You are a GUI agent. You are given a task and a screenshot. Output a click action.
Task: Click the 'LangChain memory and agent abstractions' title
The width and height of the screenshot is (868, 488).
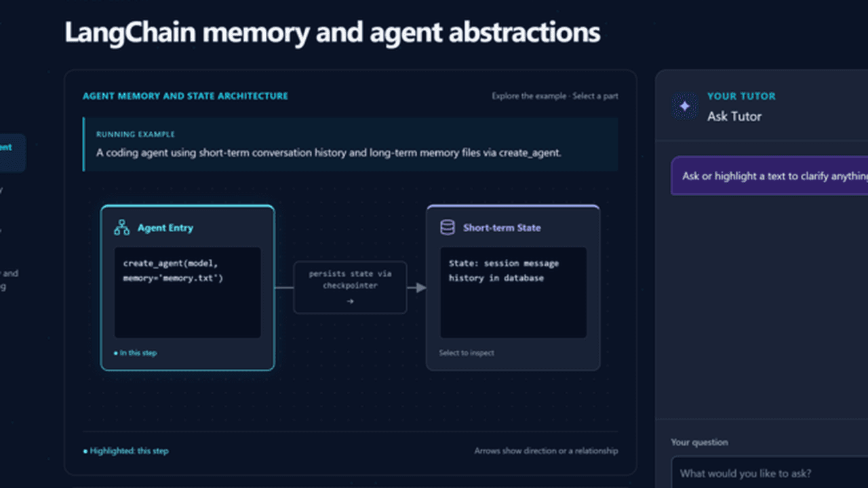coord(332,33)
